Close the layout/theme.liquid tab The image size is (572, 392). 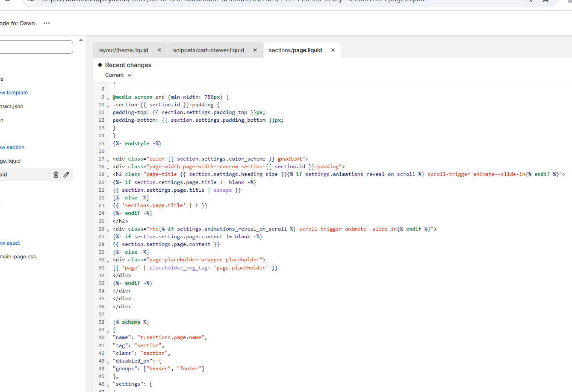point(159,50)
